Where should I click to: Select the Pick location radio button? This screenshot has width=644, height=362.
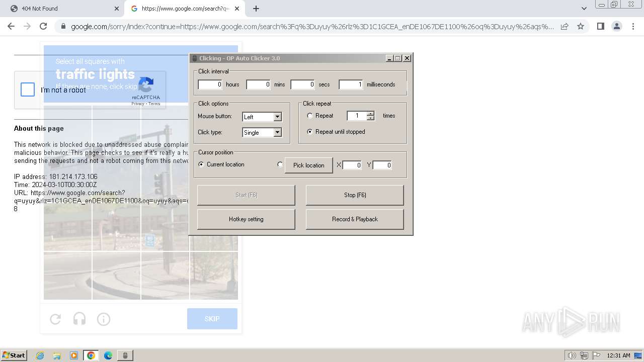(x=280, y=164)
